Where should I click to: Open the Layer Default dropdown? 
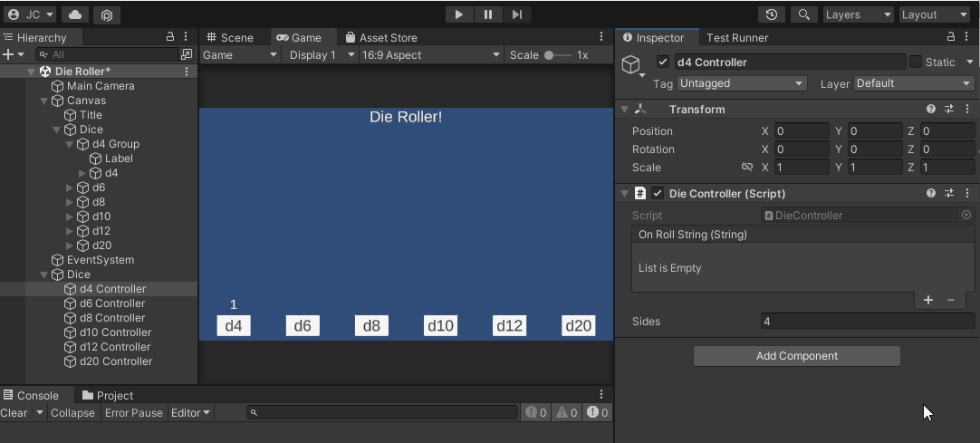coord(915,83)
